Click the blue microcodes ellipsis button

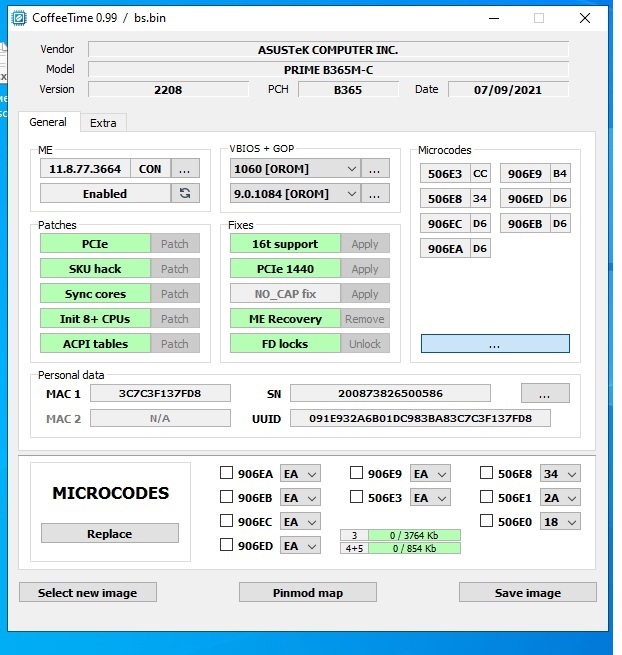coord(495,343)
